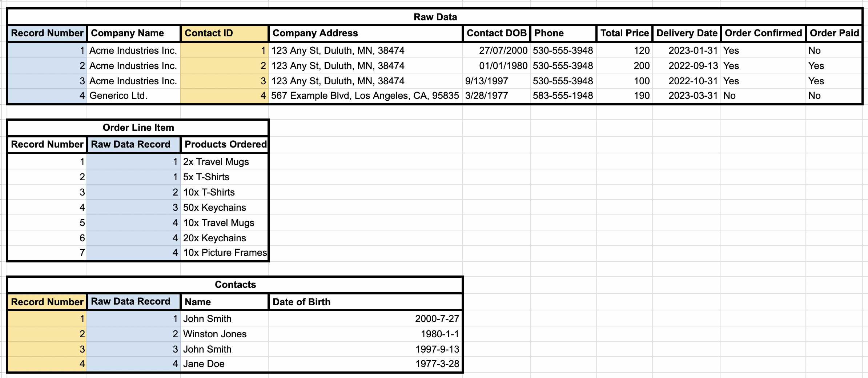The image size is (868, 378).
Task: Click the Delivery Date column header
Action: [x=687, y=33]
